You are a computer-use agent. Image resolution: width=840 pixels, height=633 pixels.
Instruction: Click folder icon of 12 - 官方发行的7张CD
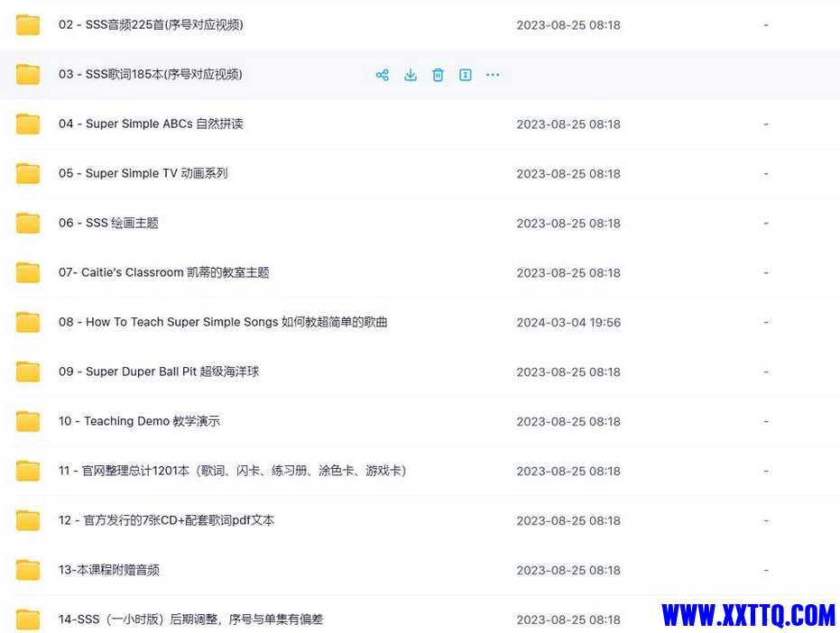[x=28, y=520]
